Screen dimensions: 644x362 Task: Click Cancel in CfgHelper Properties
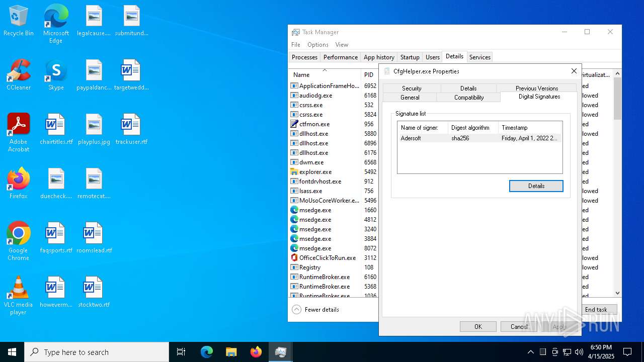519,327
